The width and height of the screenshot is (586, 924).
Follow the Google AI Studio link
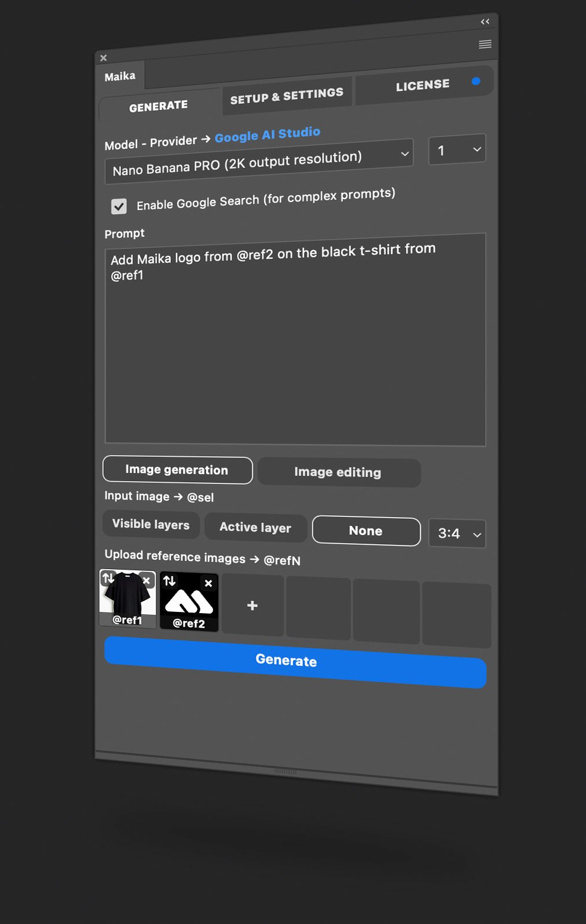pos(268,135)
